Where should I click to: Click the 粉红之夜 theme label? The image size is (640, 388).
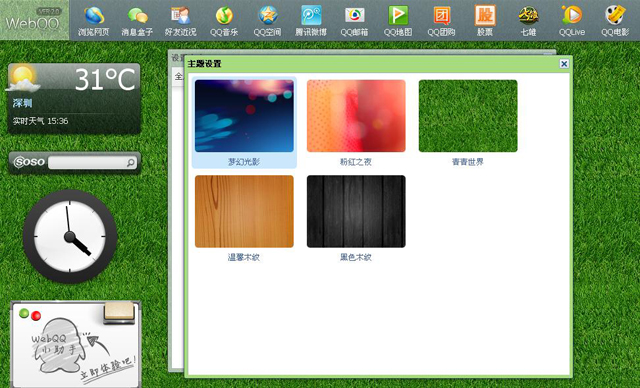click(356, 162)
